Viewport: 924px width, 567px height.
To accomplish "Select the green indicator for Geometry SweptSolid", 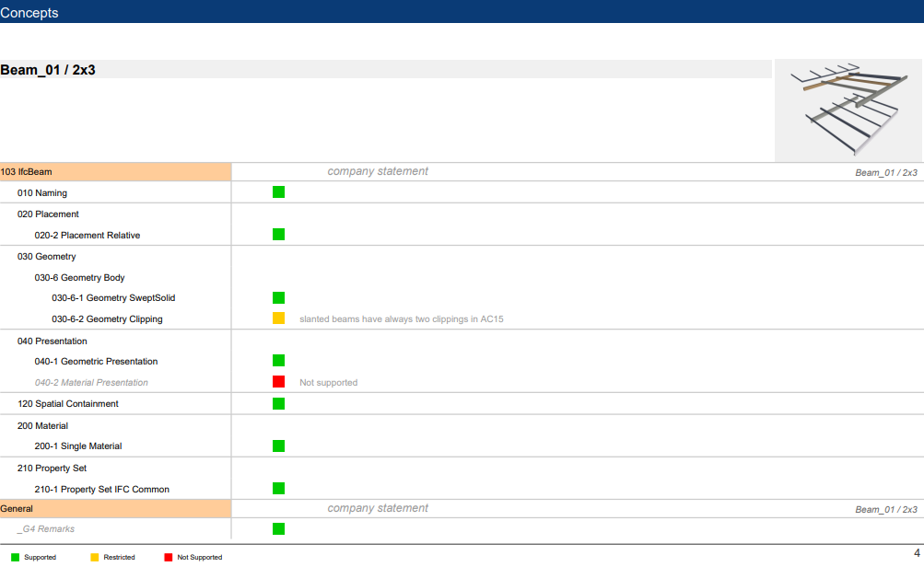I will point(278,297).
